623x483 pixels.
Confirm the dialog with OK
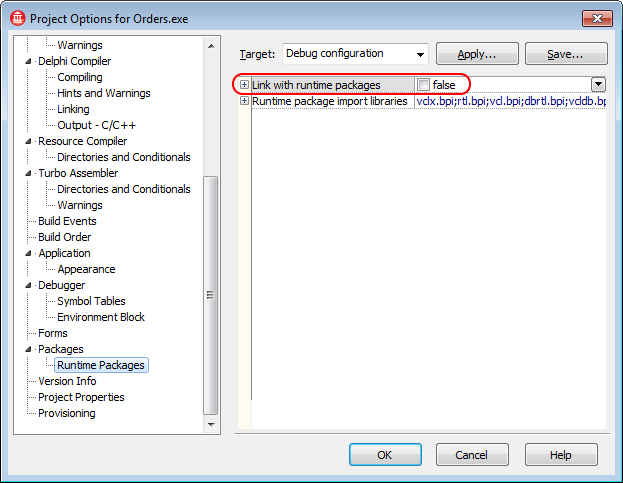coord(385,455)
